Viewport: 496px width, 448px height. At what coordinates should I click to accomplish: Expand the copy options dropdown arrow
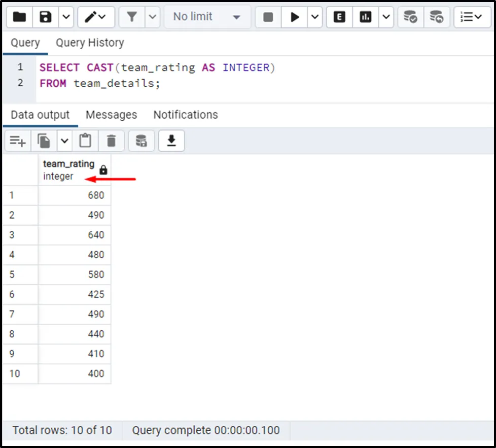pyautogui.click(x=64, y=141)
